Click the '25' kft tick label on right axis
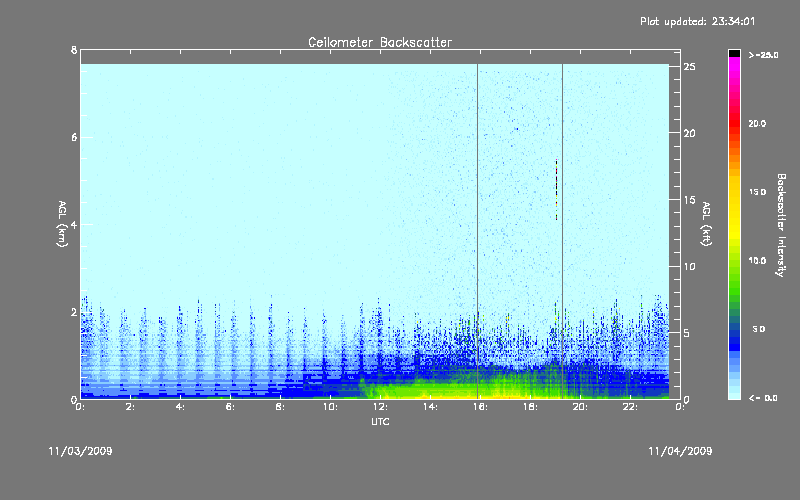Screen dimensions: 800x500 689,67
